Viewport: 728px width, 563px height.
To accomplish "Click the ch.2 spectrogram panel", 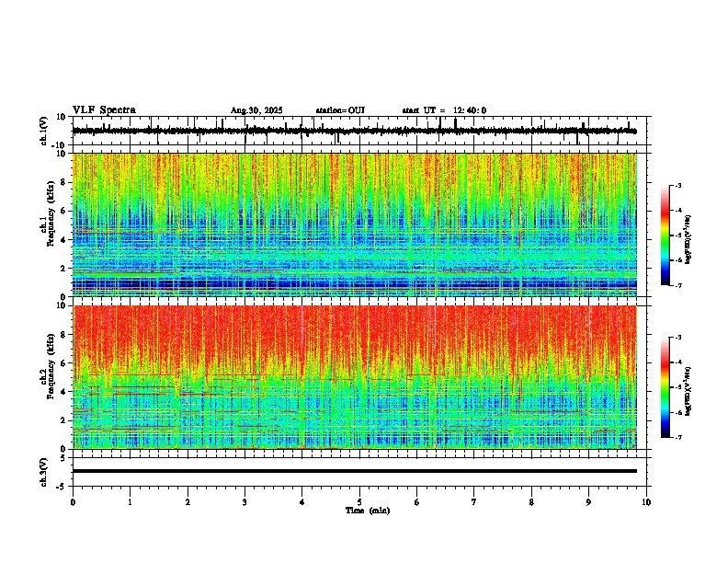I will point(355,377).
